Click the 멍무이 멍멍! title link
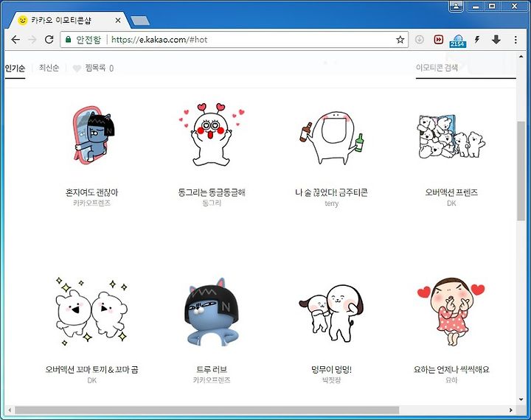 [332, 370]
